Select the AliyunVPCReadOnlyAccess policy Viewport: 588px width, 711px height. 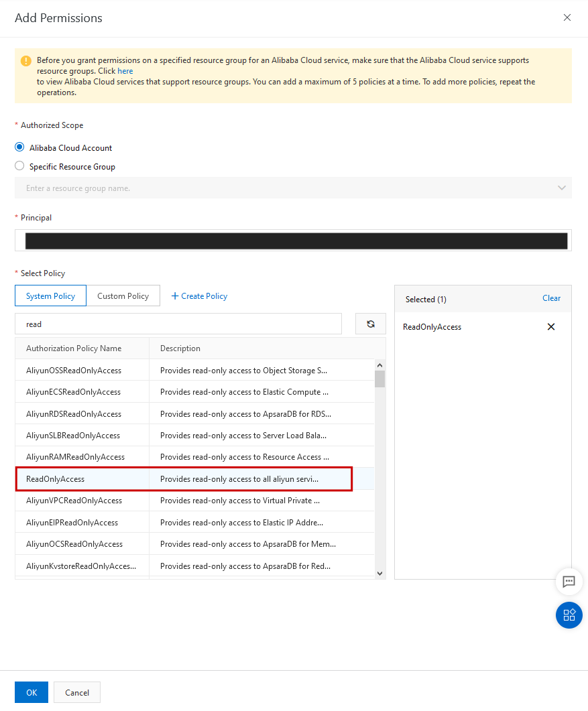pyautogui.click(x=74, y=500)
